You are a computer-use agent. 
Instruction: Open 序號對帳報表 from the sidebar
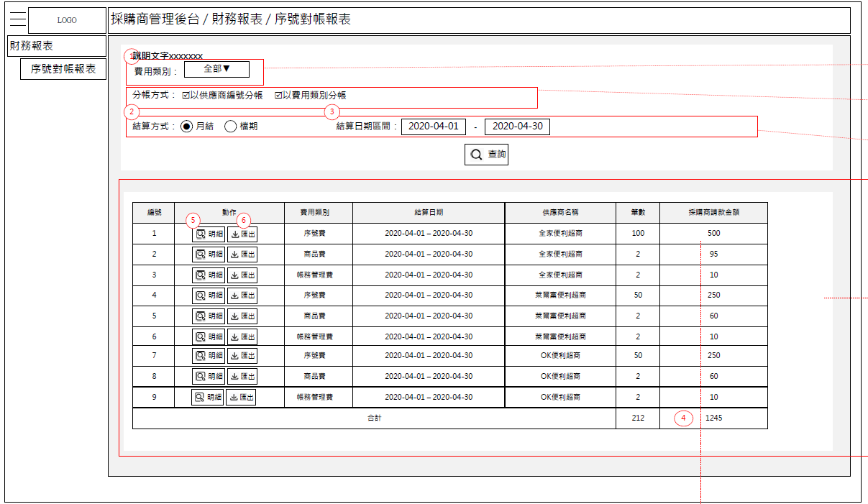(x=63, y=69)
